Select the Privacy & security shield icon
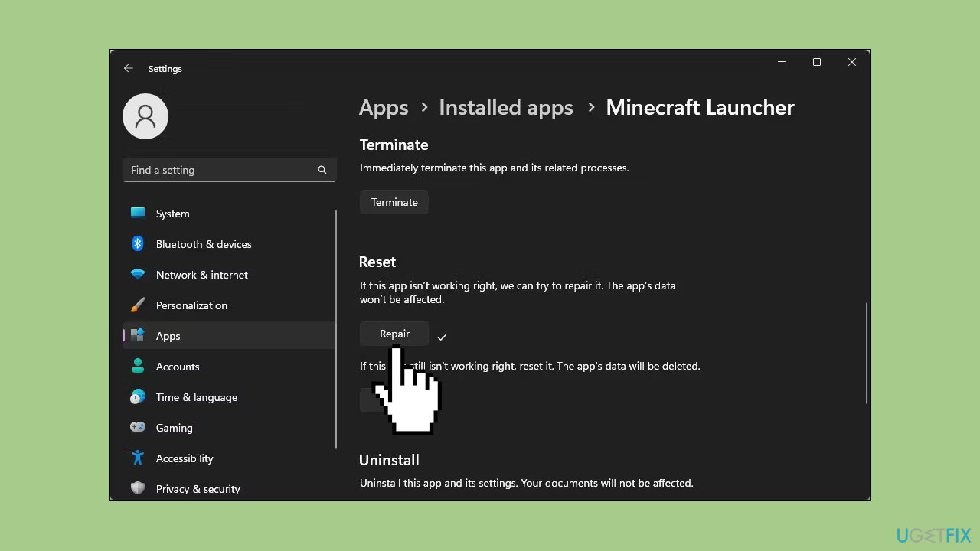Viewport: 980px width, 551px height. (138, 489)
